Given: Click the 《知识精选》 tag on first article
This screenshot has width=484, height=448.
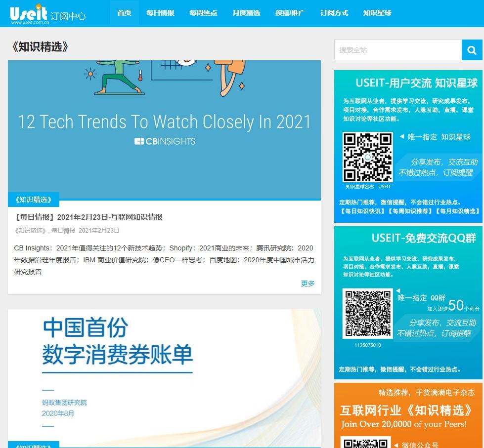Looking at the screenshot, I should (33, 200).
